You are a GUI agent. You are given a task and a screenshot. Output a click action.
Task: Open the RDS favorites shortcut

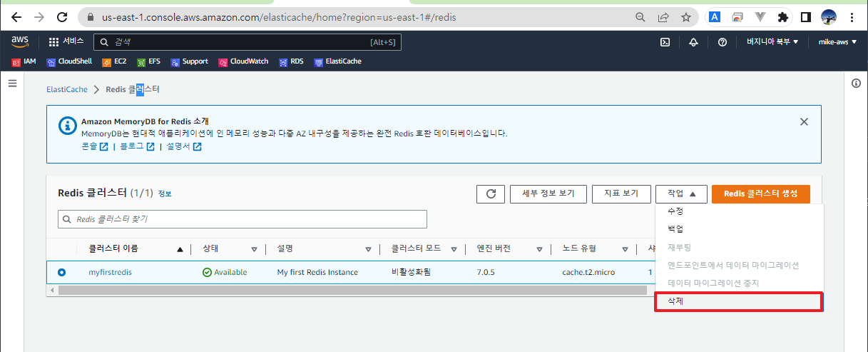[x=292, y=61]
